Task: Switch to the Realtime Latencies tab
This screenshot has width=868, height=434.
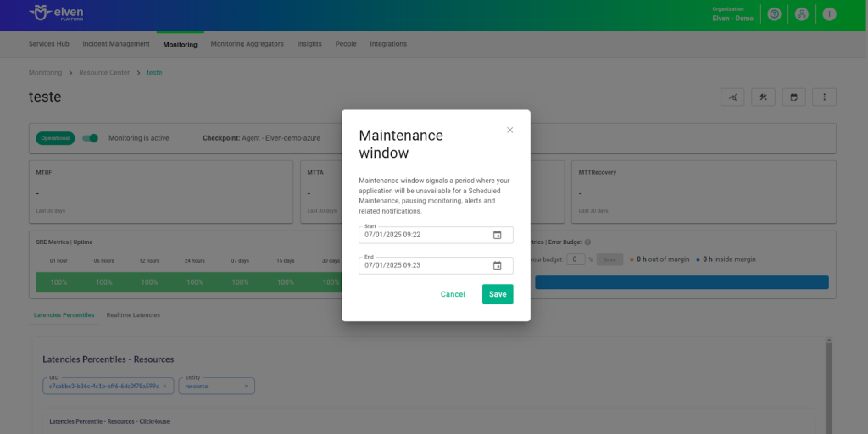Action: tap(133, 315)
